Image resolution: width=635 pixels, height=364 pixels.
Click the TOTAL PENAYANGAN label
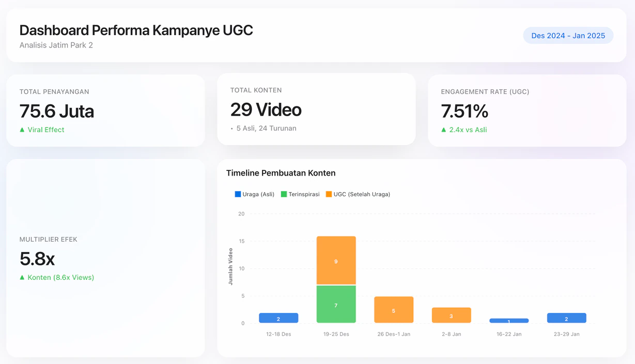(54, 92)
